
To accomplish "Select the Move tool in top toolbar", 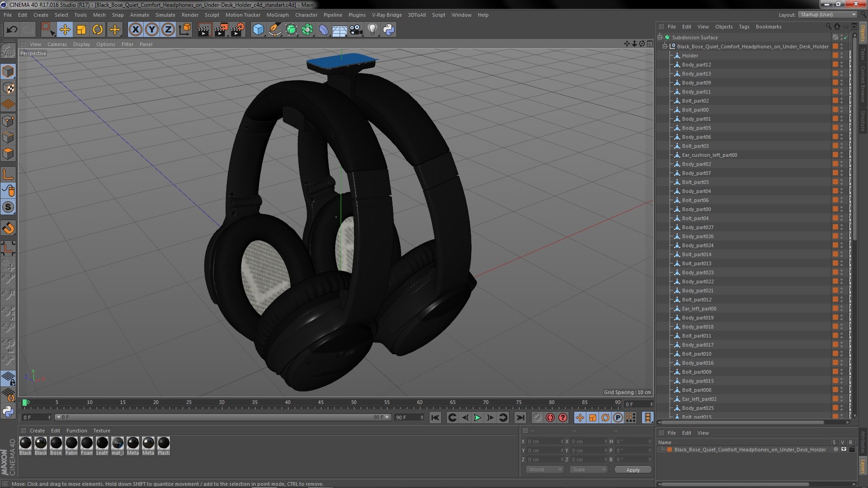I will (65, 30).
